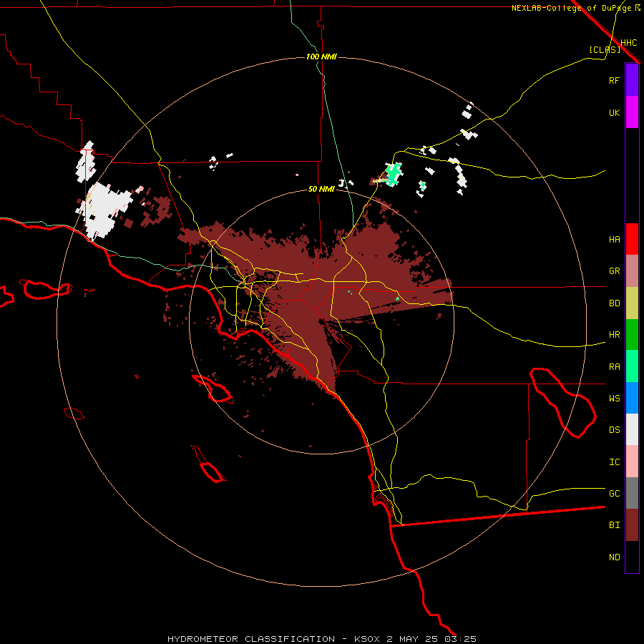Click the Hydrometeor Classification KSOX title text
Screen dimensions: 644x644
coord(321,639)
